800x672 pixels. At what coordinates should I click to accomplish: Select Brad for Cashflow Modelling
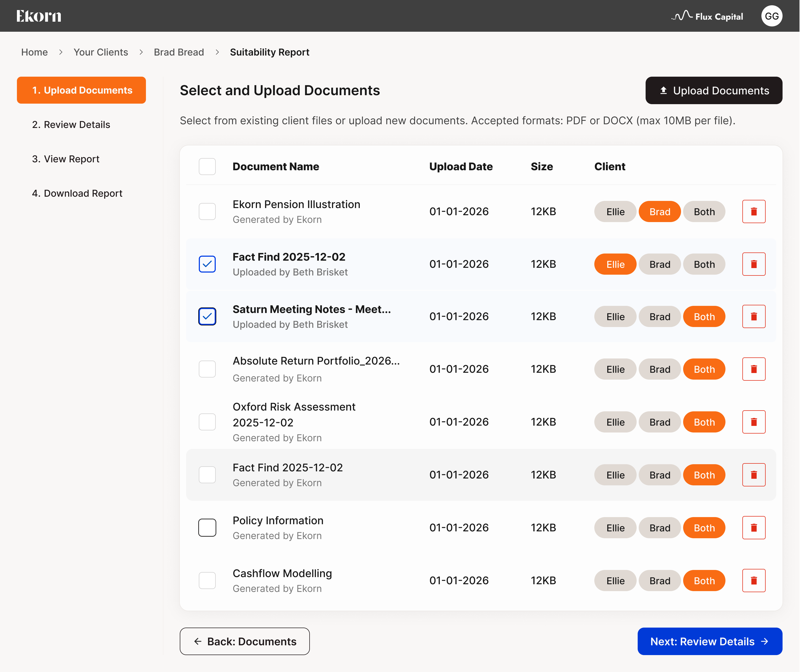point(659,581)
